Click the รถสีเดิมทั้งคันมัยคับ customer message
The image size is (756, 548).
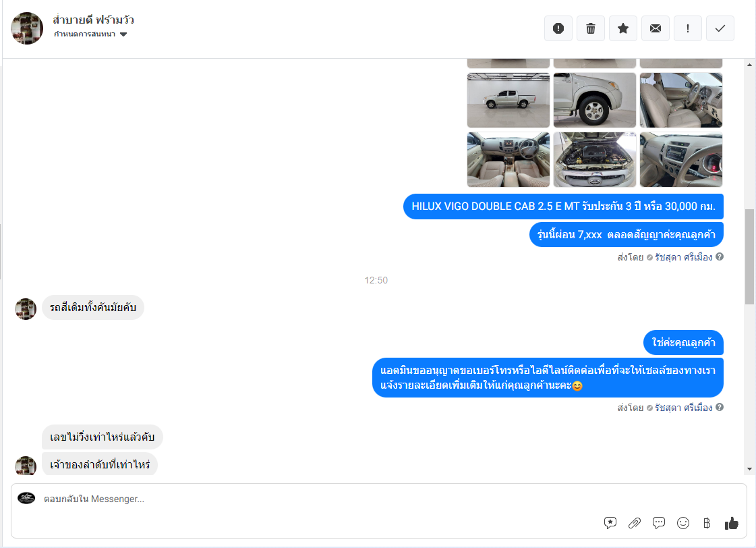[93, 307]
